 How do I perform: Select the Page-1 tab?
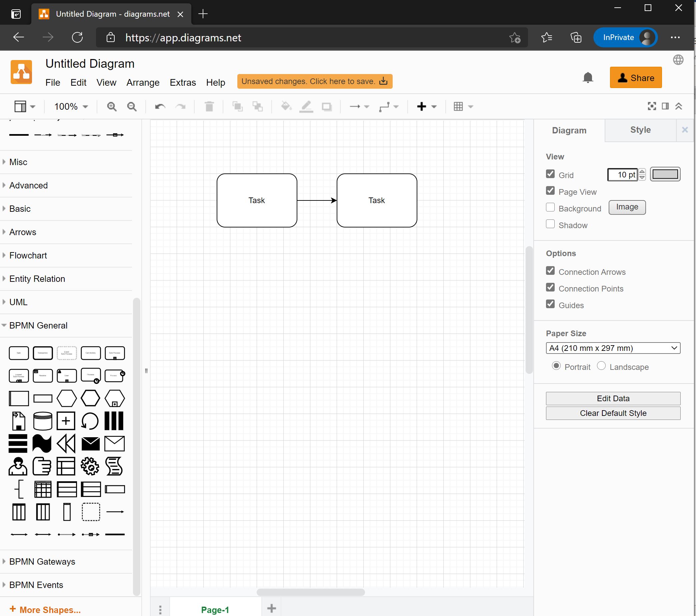[x=215, y=610]
